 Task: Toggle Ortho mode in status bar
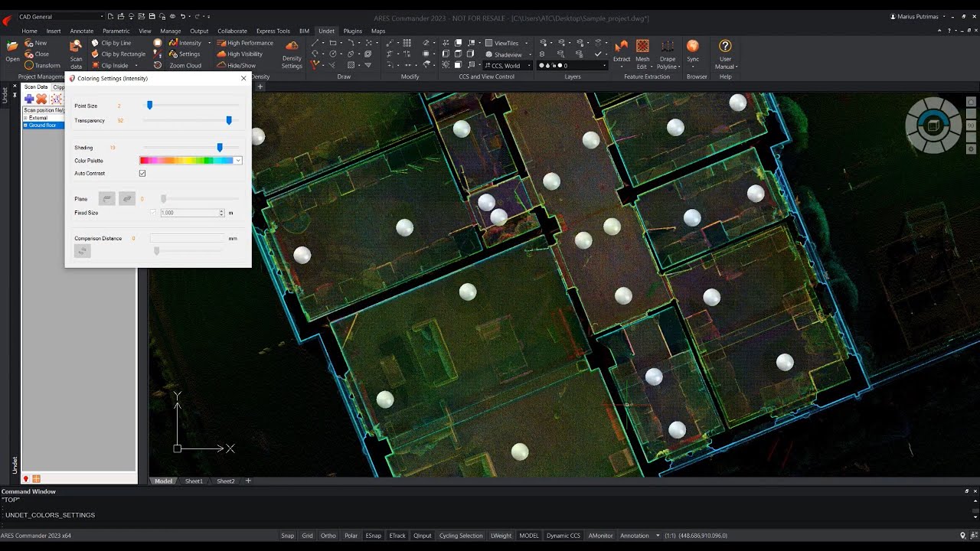point(328,536)
